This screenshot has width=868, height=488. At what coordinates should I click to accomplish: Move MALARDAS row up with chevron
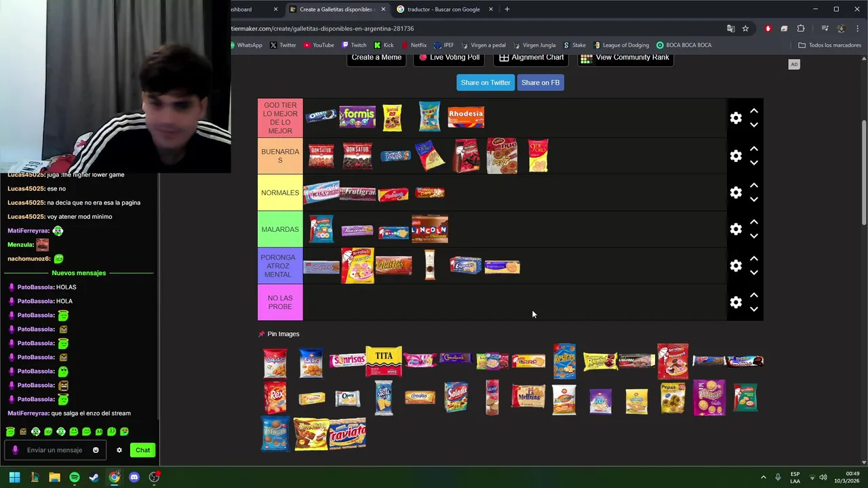pos(753,222)
